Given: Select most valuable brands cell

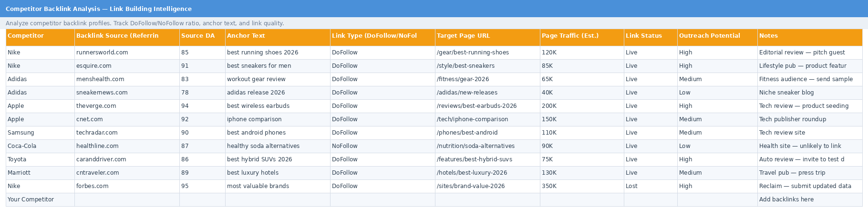Looking at the screenshot, I should click(278, 187).
